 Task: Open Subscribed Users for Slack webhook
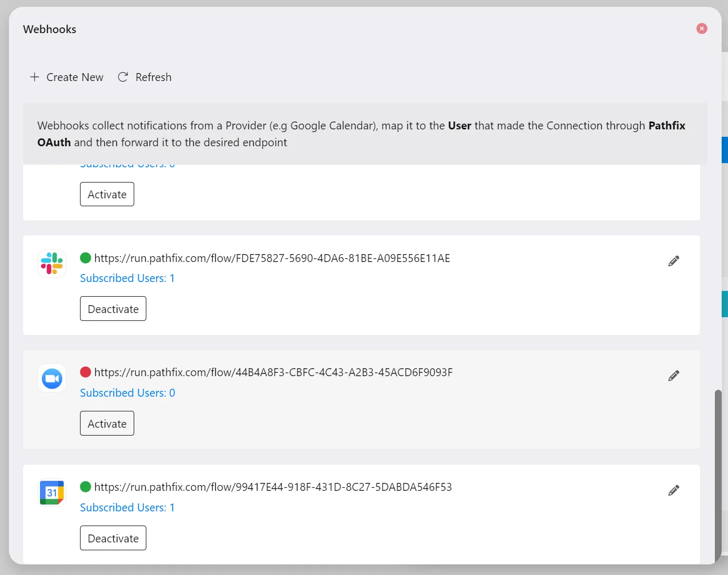[x=127, y=278]
